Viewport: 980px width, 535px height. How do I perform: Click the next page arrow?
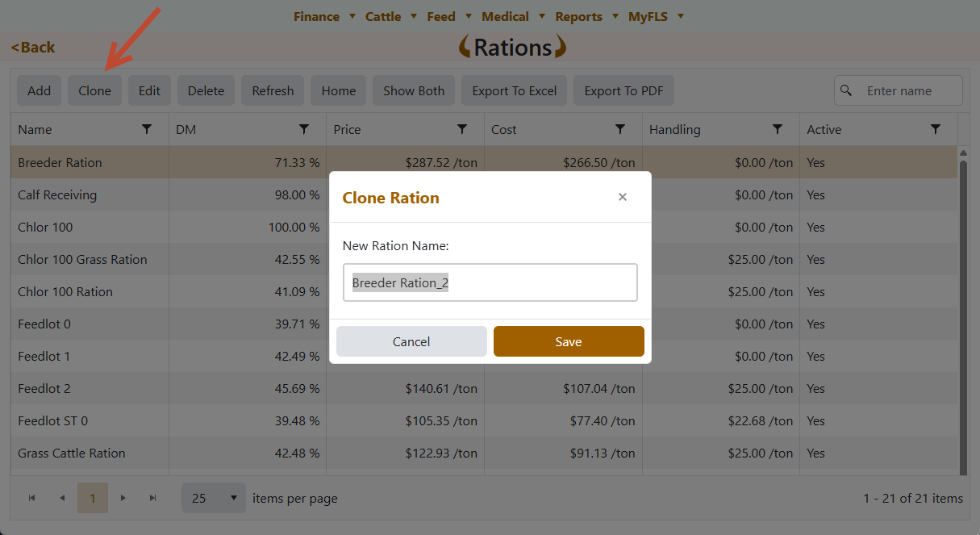tap(123, 499)
